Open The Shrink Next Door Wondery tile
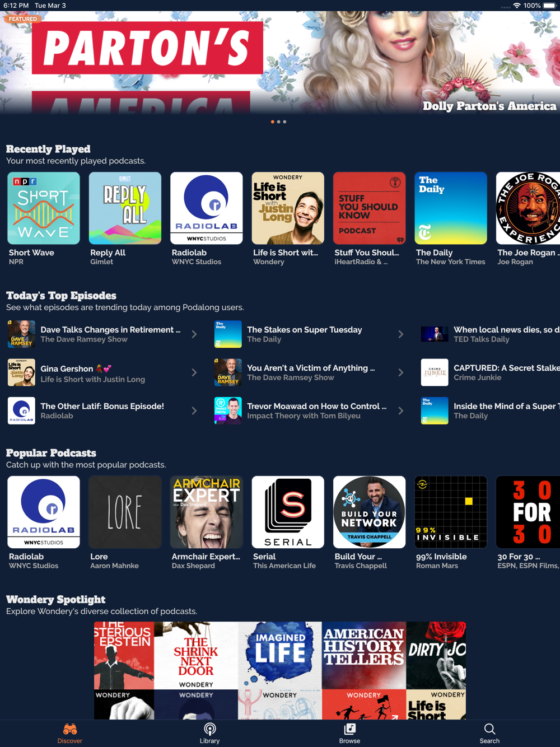The width and height of the screenshot is (560, 747). (x=196, y=656)
